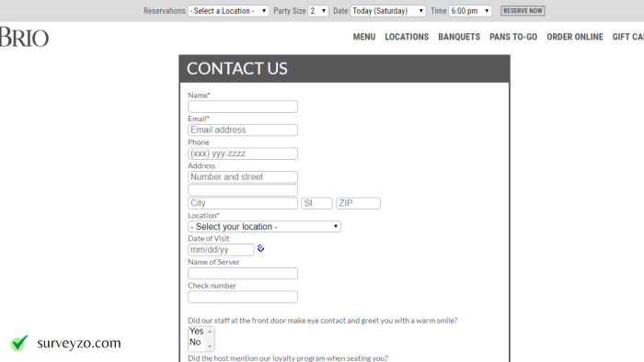This screenshot has height=362, width=644.
Task: Select No for the front door greeting question
Action: [x=195, y=342]
